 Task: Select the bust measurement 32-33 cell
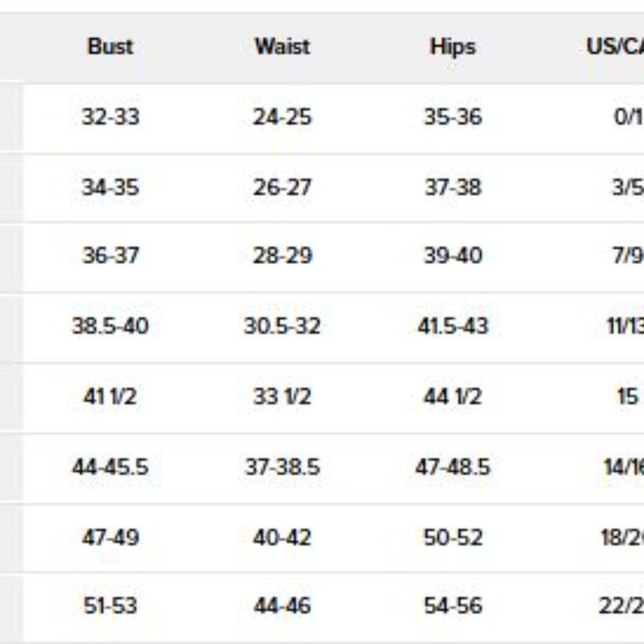coord(111,117)
